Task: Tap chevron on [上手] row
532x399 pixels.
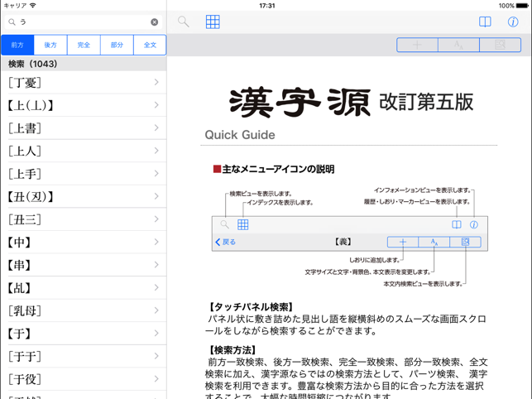Action: tap(156, 173)
